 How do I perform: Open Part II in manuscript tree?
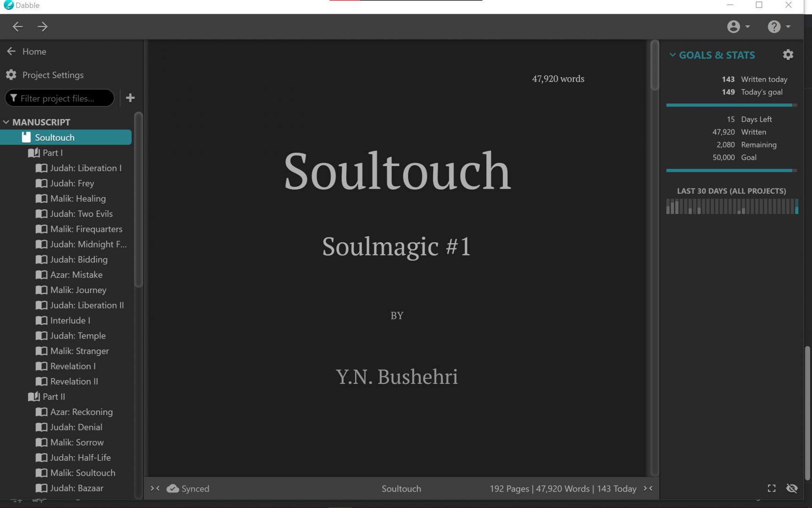coord(54,397)
